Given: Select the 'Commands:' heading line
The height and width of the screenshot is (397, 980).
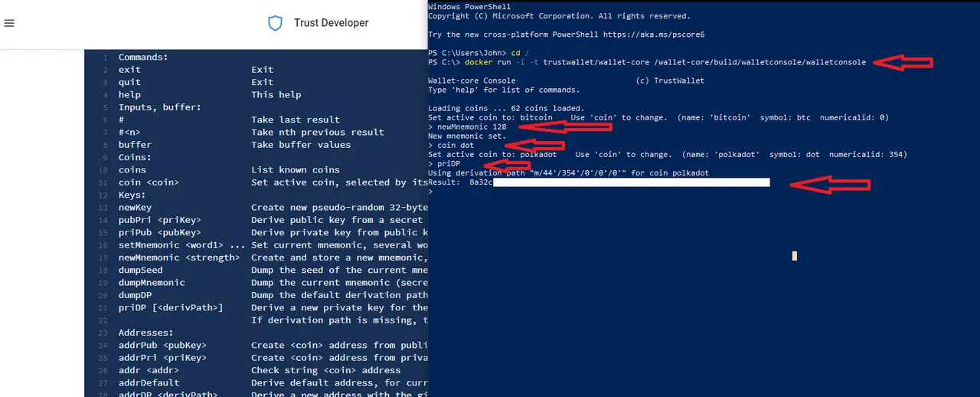Looking at the screenshot, I should [x=143, y=57].
